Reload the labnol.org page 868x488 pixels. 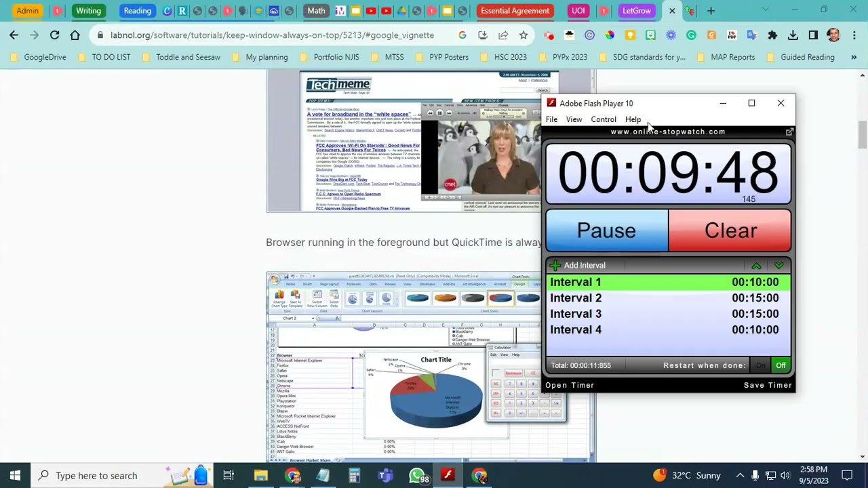pyautogui.click(x=55, y=35)
